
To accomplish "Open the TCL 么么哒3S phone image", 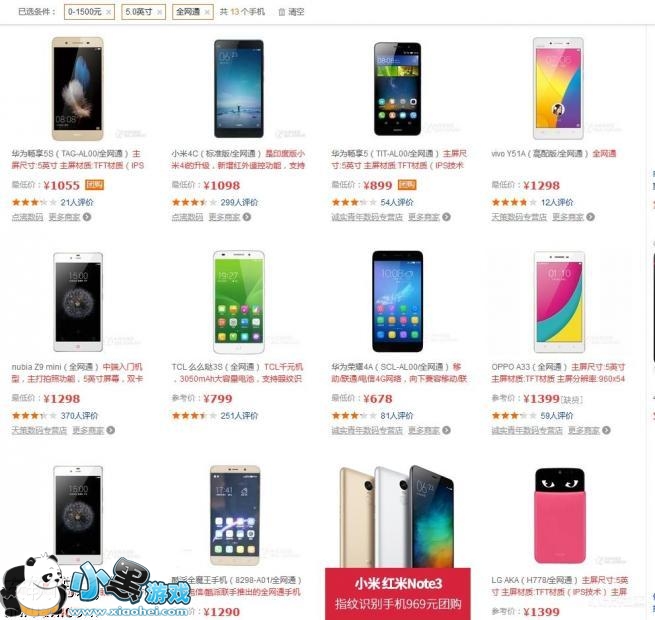I will (239, 302).
